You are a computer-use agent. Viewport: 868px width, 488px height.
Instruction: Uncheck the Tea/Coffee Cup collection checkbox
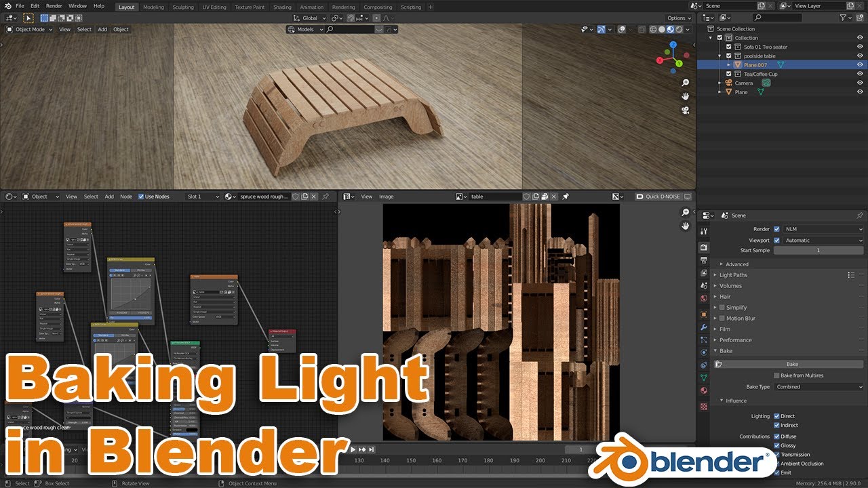[729, 74]
